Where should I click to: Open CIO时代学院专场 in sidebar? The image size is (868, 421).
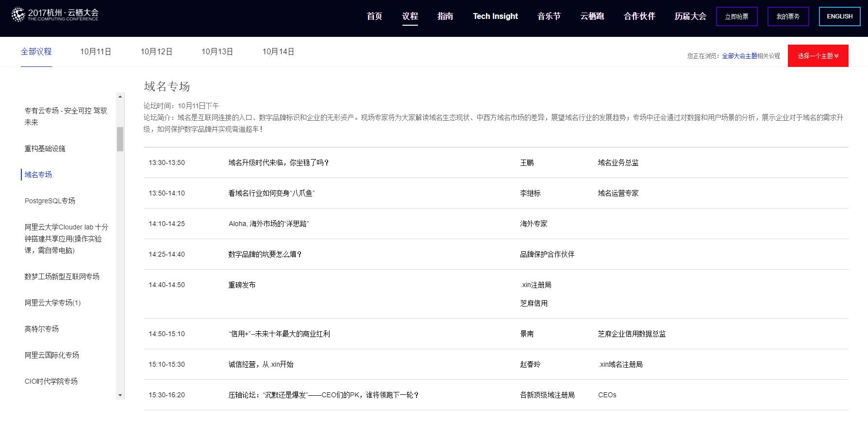51,381
